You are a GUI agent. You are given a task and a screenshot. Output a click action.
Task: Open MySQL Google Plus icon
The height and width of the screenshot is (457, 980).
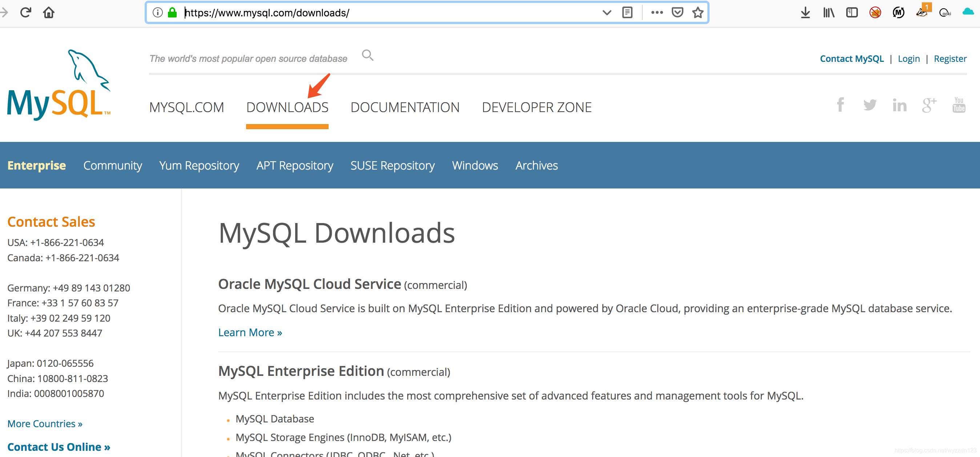pyautogui.click(x=929, y=105)
